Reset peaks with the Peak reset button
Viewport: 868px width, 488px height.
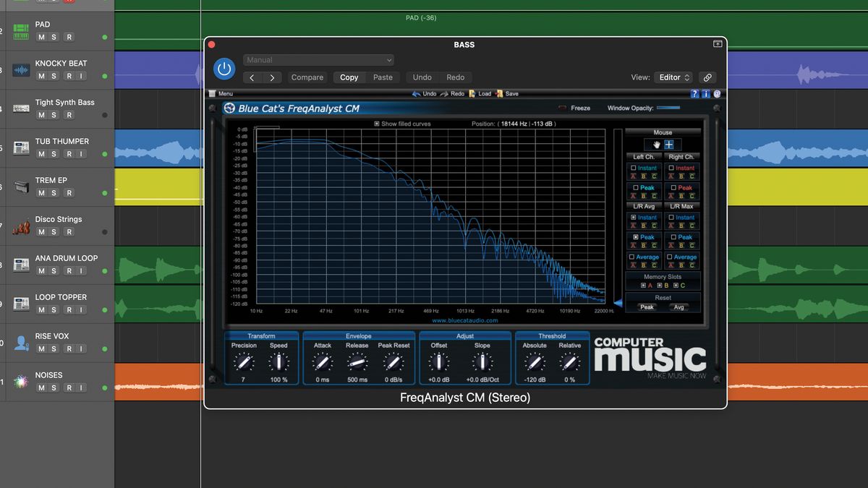tap(647, 307)
